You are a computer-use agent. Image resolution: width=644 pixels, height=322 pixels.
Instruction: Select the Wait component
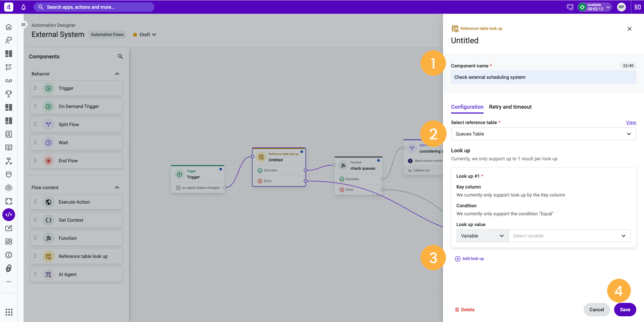click(76, 143)
